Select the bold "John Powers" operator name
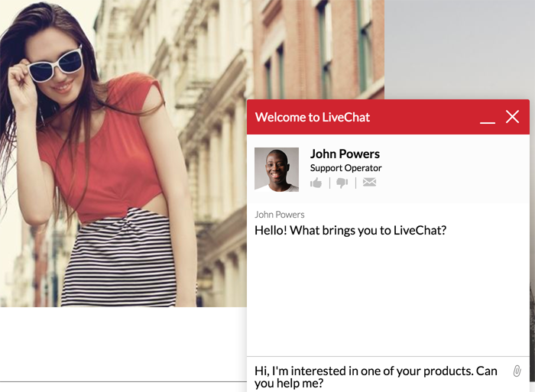The image size is (535, 392). pyautogui.click(x=345, y=154)
